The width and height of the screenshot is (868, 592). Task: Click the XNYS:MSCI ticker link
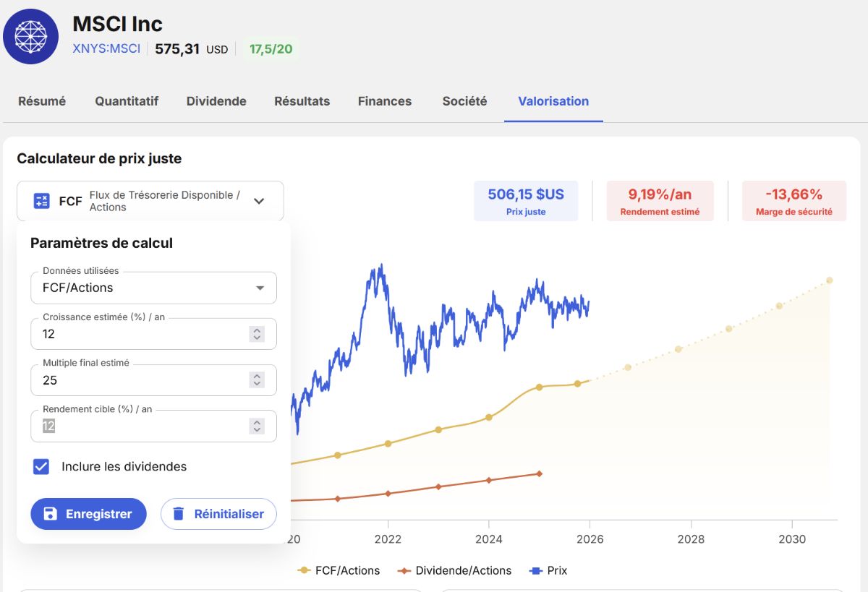point(106,49)
